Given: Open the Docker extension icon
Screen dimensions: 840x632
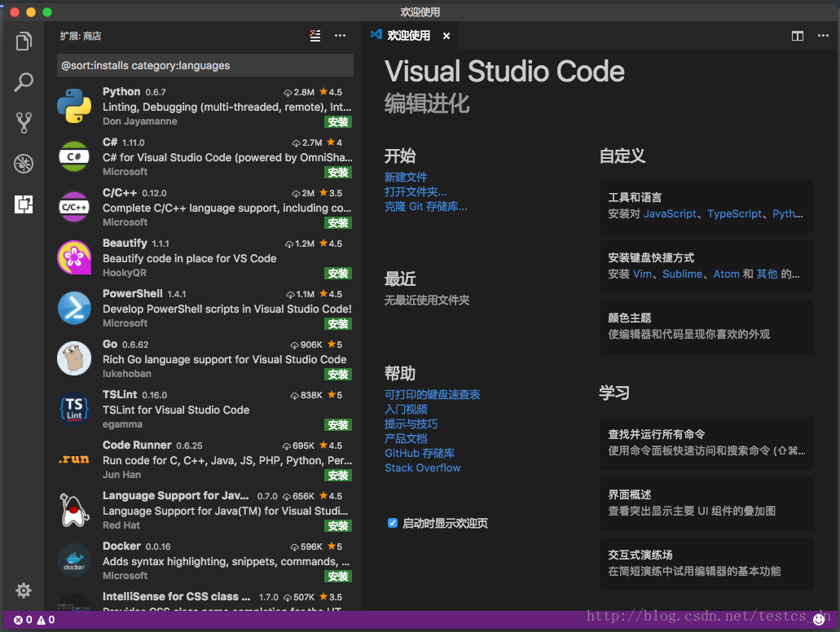Looking at the screenshot, I should point(74,560).
